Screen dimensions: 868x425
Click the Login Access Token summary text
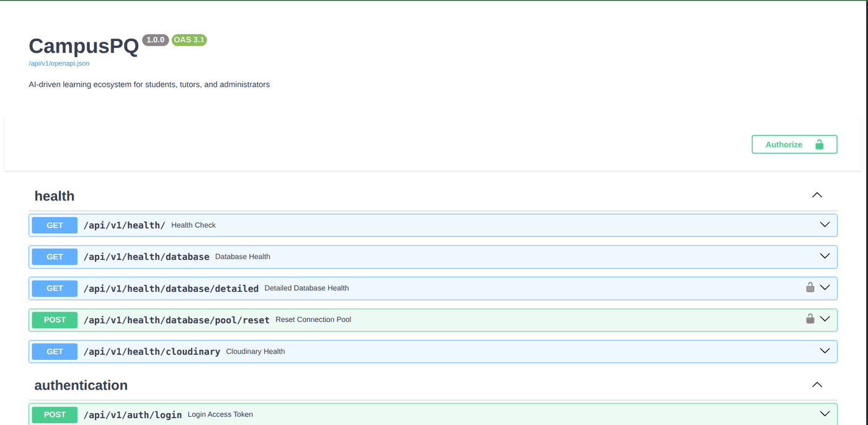coord(220,414)
